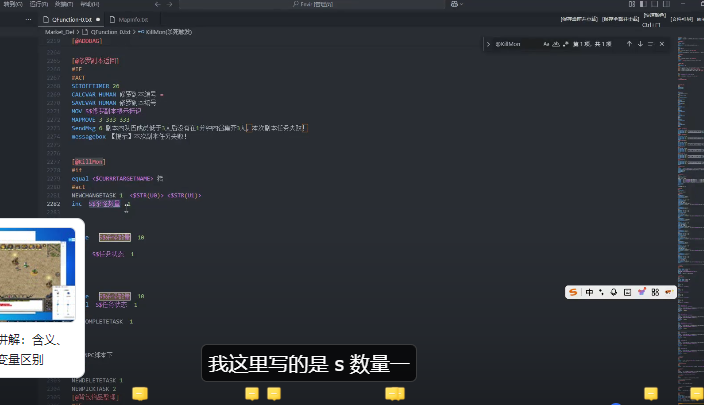This screenshot has width=704, height=405.
Task: Click the Sogou S logo icon
Action: [573, 292]
